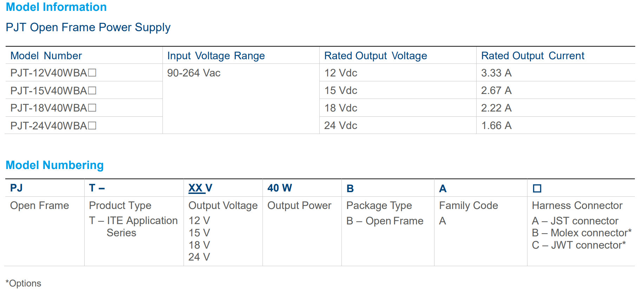Click the Rated Output Voltage column header

point(376,56)
